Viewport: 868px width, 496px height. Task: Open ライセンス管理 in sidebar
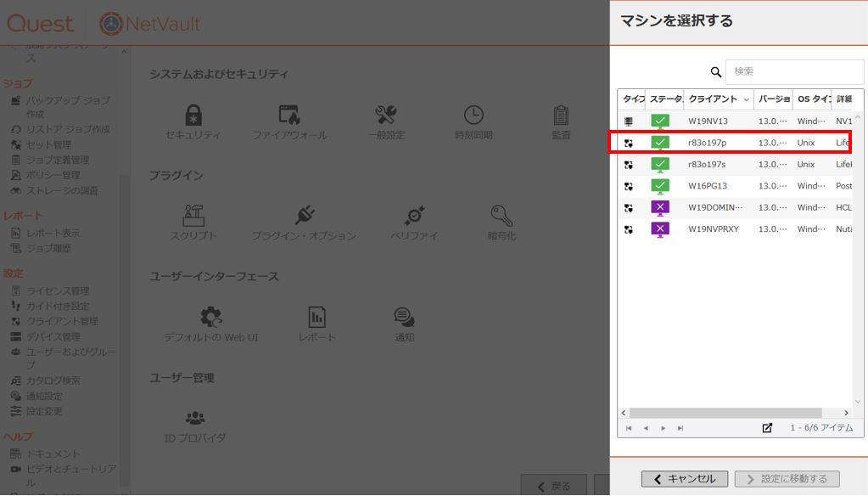tap(58, 291)
